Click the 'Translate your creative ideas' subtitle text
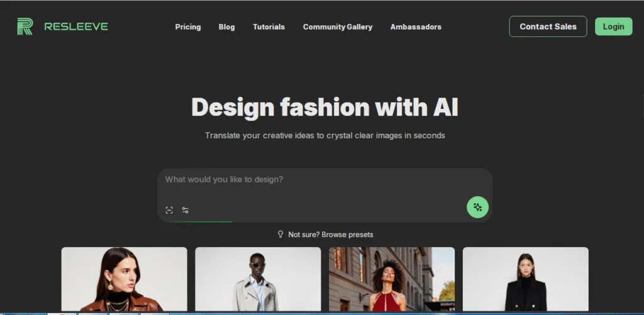This screenshot has width=644, height=315. pos(325,136)
